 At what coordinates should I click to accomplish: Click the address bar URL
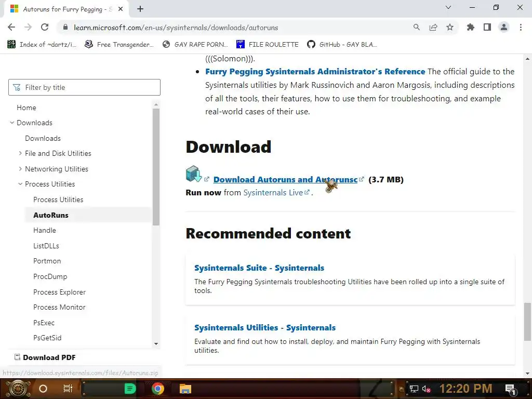(176, 28)
